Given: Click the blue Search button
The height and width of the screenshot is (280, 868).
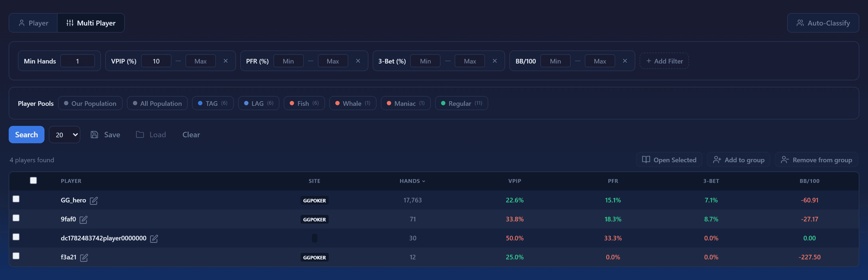Looking at the screenshot, I should 27,135.
